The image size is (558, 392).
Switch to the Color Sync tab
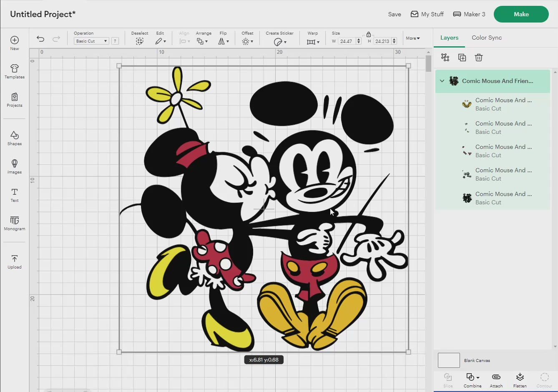pos(487,38)
